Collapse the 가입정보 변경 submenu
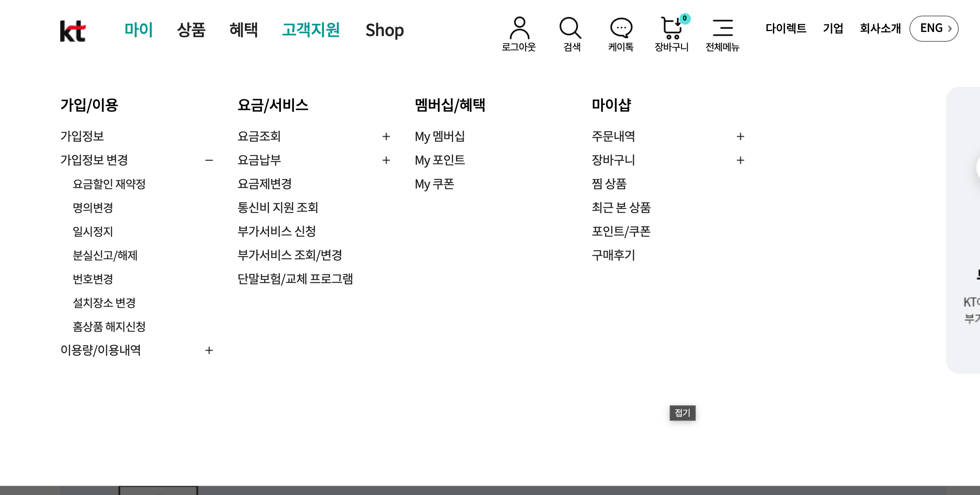The image size is (980, 495). (209, 160)
